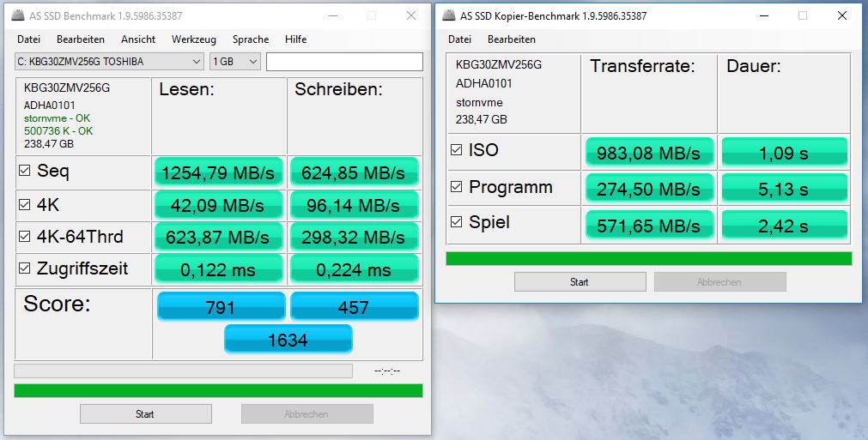Click the '500736 K - OK' alignment text
868x440 pixels.
(x=58, y=131)
